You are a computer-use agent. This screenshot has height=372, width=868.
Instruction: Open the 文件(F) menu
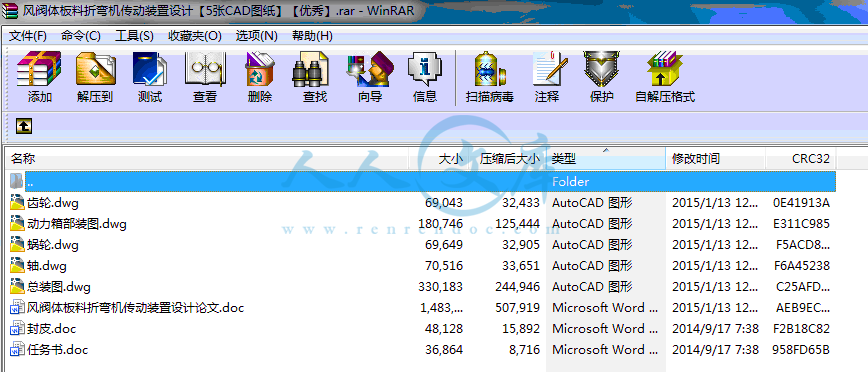click(x=28, y=36)
